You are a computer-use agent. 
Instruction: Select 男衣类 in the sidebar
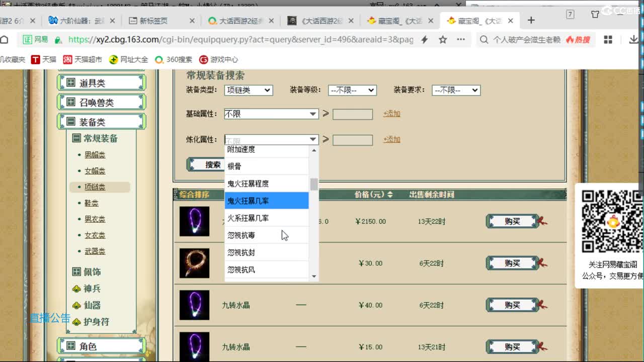point(95,219)
